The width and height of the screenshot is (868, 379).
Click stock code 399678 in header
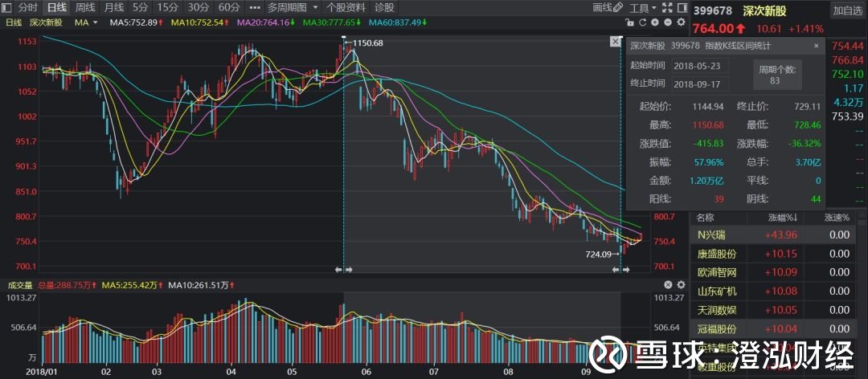pos(713,10)
